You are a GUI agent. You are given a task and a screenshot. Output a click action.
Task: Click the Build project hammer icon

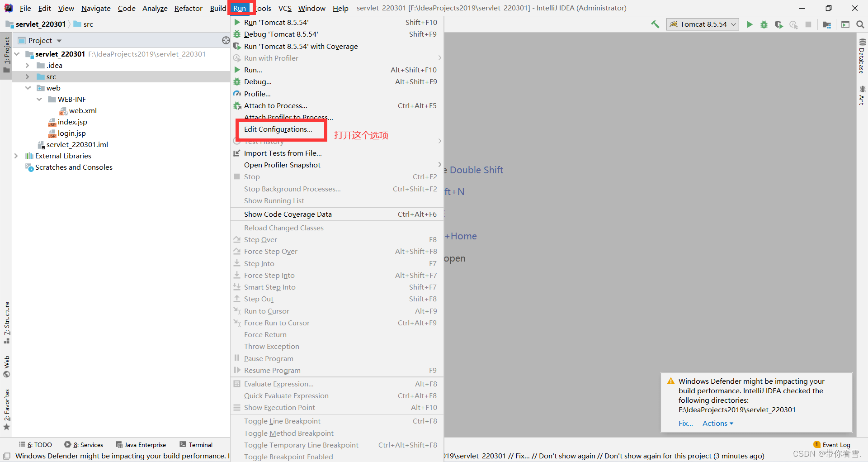coord(655,24)
